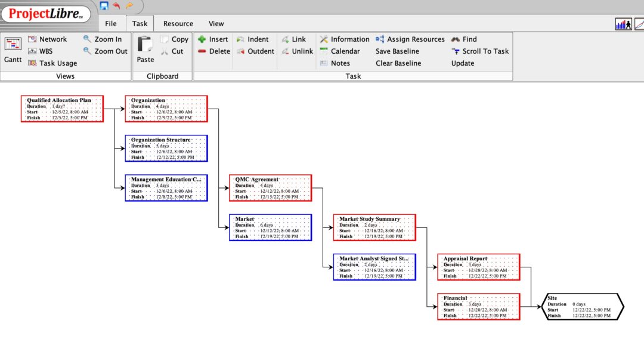This screenshot has width=644, height=339.
Task: Open the File menu tab
Action: coord(111,23)
